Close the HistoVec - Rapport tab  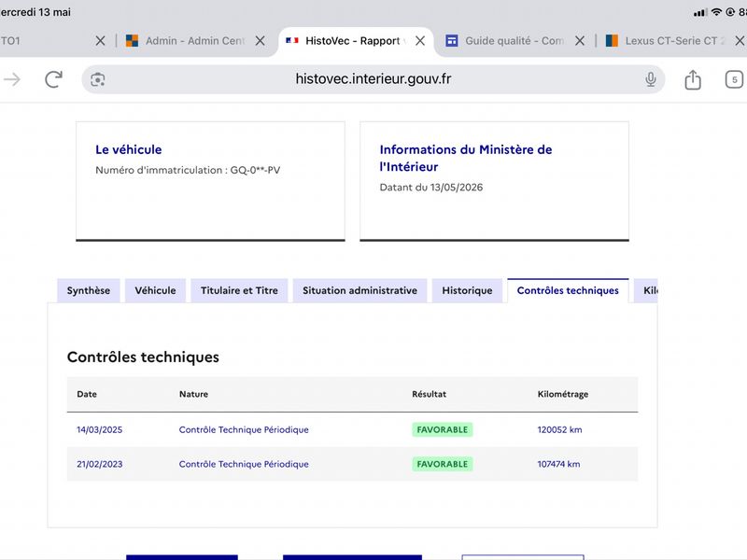click(419, 41)
